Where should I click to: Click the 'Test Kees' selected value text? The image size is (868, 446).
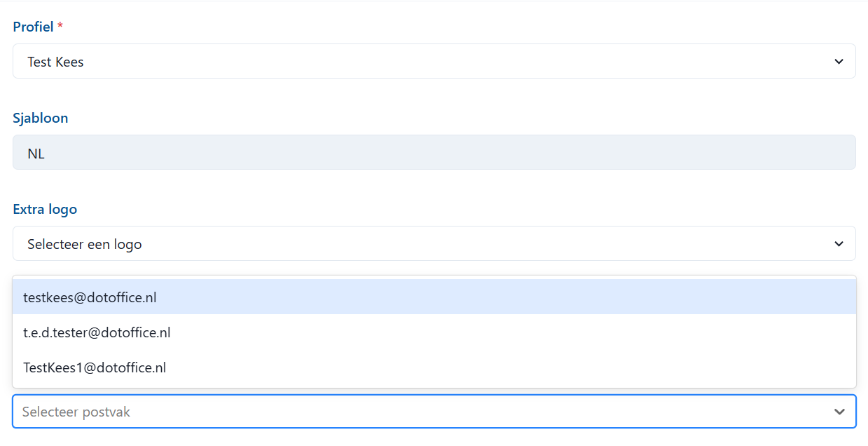click(55, 62)
